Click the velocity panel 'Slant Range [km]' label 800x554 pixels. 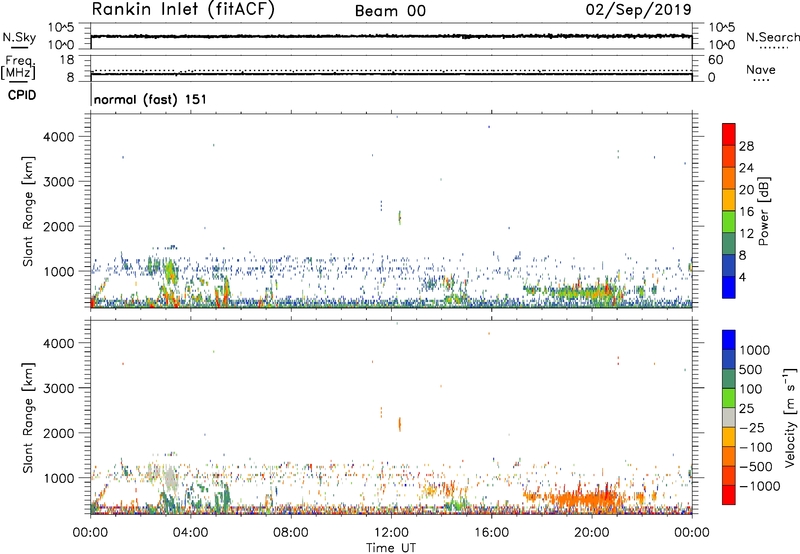28,418
